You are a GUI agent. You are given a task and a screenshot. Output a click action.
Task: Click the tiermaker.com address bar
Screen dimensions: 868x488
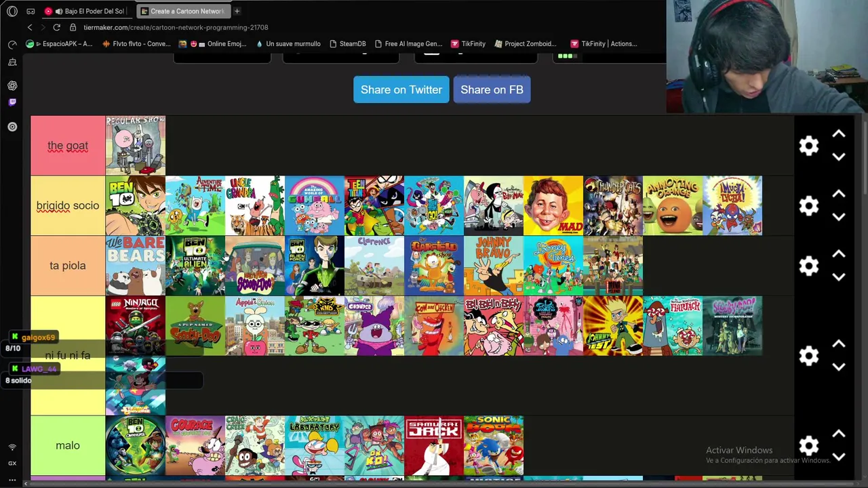point(176,27)
